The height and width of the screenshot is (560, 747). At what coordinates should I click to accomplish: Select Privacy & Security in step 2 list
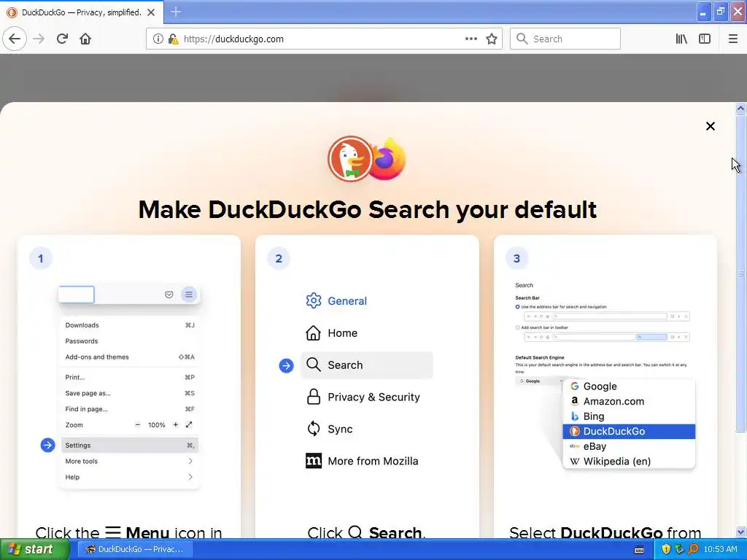pos(363,397)
